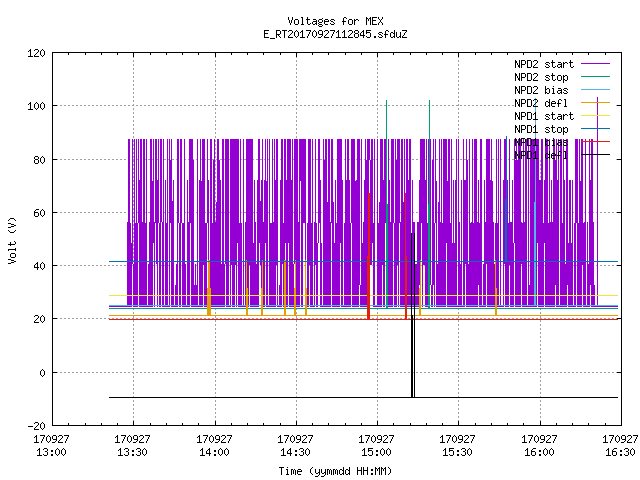Click the y-axis tick value 120
The height and width of the screenshot is (480, 640).
pyautogui.click(x=36, y=53)
